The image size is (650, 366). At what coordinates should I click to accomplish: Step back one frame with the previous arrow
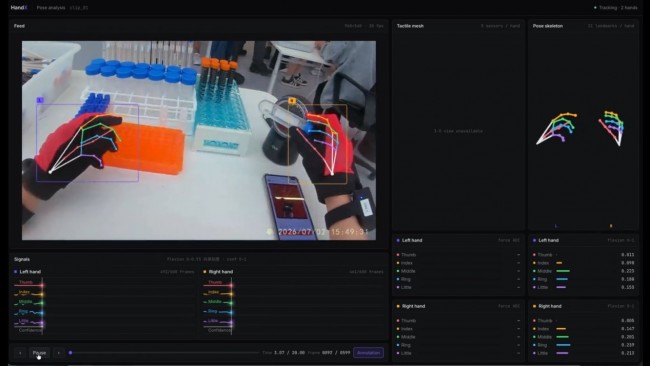20,353
